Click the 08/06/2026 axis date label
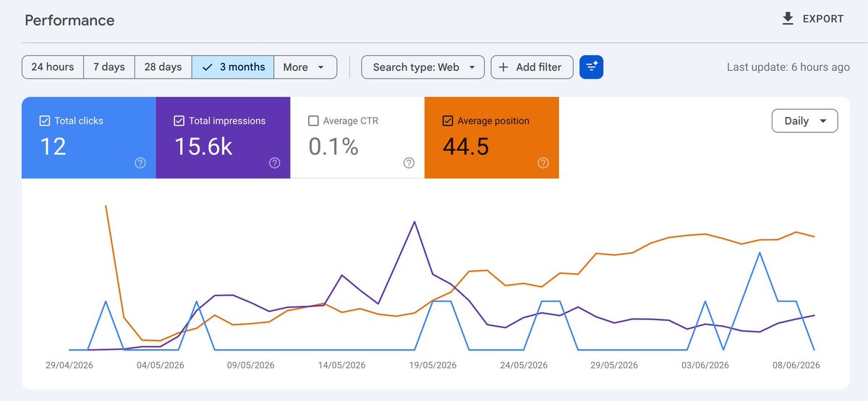This screenshot has width=868, height=401. [x=796, y=366]
